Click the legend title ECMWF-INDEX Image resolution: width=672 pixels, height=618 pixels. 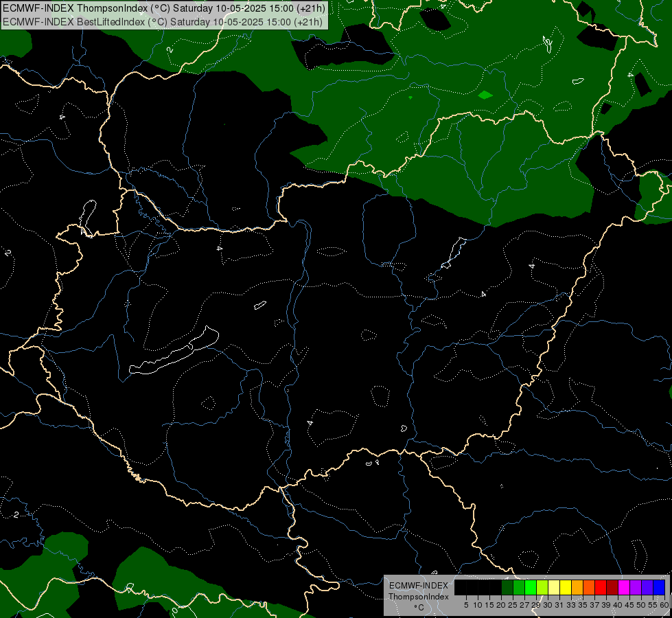click(x=418, y=586)
